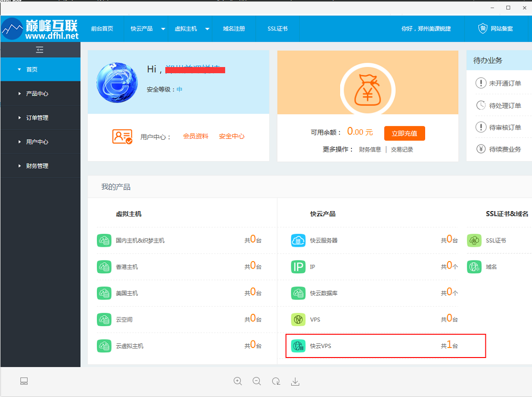The height and width of the screenshot is (397, 532).
Task: Click the 快云VPS icon
Action: (298, 346)
